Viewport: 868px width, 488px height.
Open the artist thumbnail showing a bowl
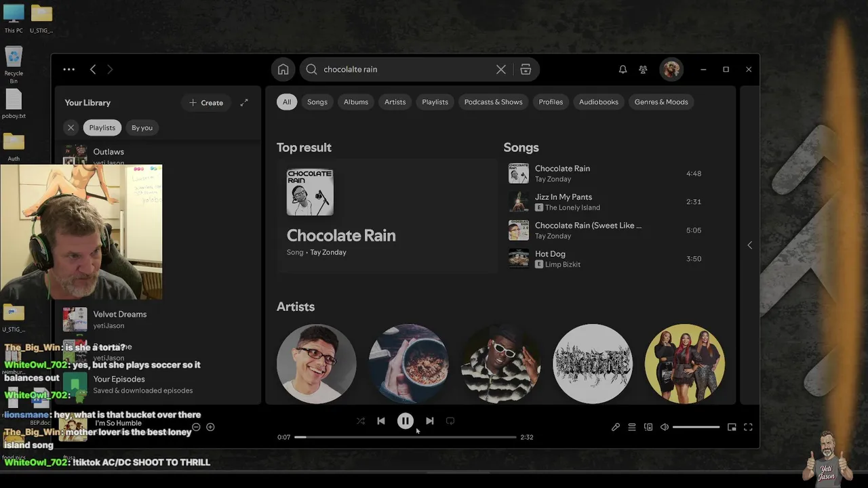408,363
